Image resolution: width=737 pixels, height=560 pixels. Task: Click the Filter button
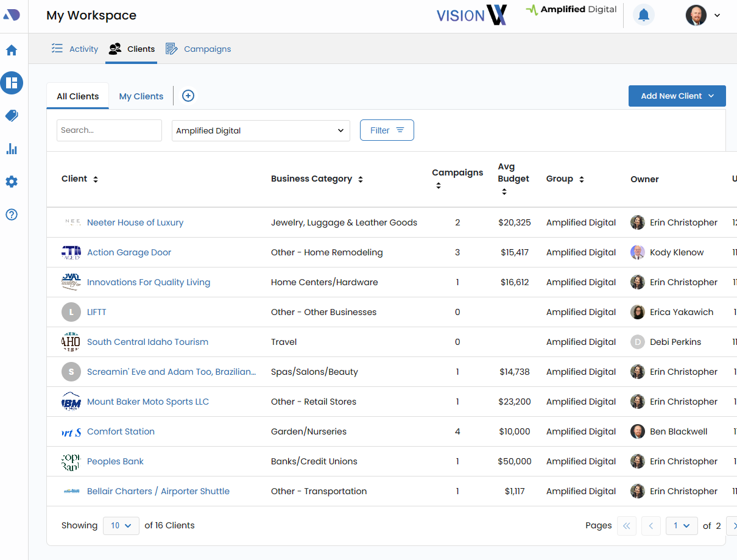387,130
